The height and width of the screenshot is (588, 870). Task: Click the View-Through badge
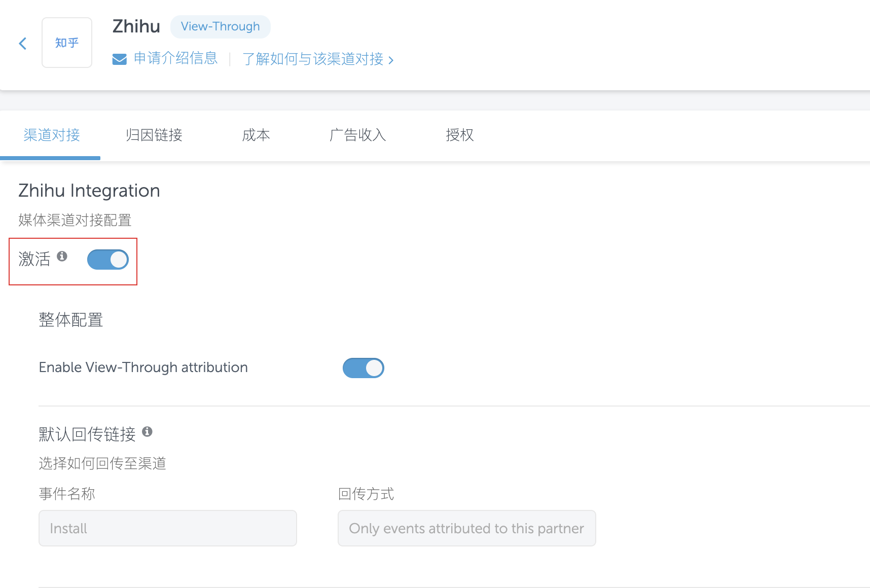tap(221, 26)
